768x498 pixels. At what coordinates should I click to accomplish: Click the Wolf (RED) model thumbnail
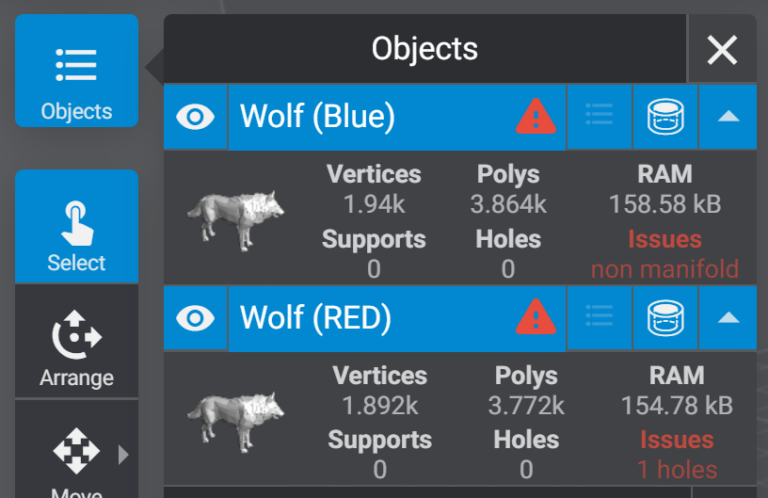[x=236, y=418]
